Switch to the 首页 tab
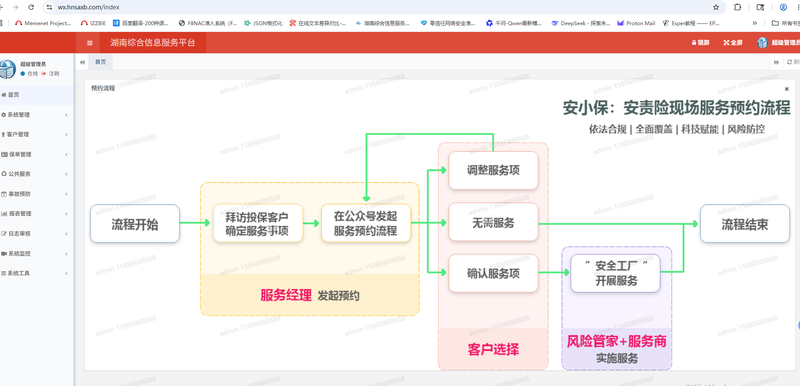This screenshot has height=386, width=800. (x=101, y=62)
